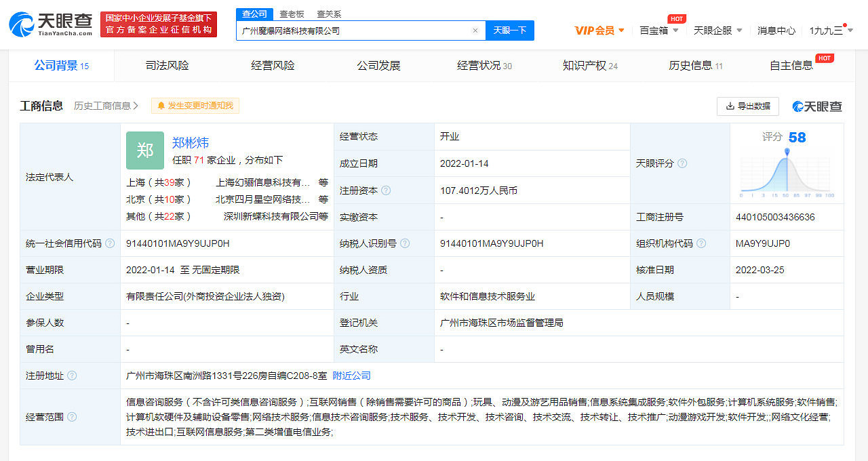Expand the 百宝箱 dropdown
The height and width of the screenshot is (461, 868).
pyautogui.click(x=656, y=31)
